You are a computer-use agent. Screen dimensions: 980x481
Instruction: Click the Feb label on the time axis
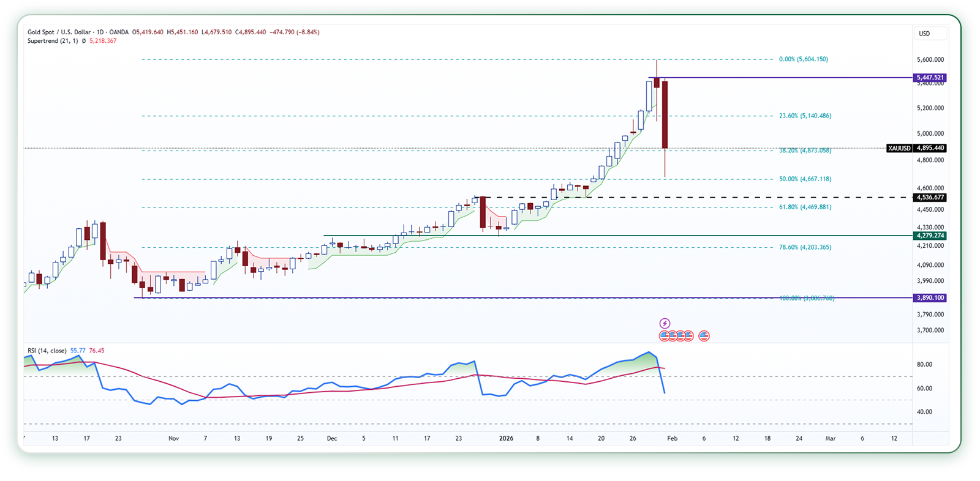point(672,438)
